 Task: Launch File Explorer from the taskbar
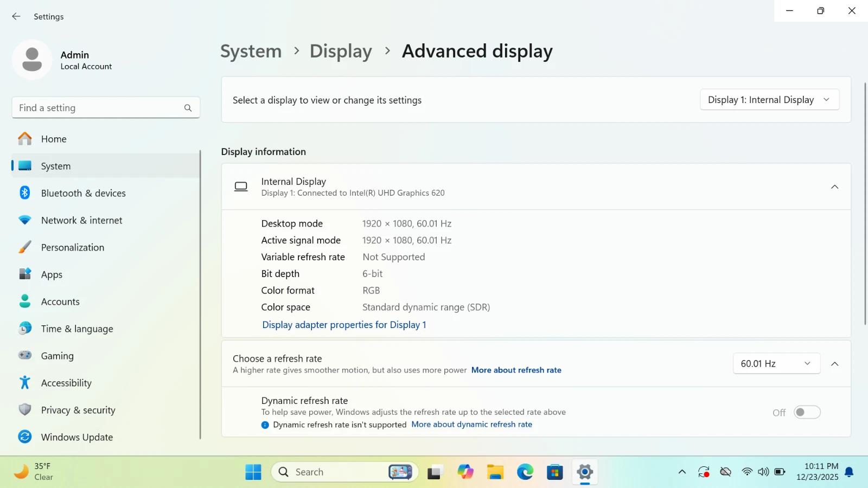495,472
